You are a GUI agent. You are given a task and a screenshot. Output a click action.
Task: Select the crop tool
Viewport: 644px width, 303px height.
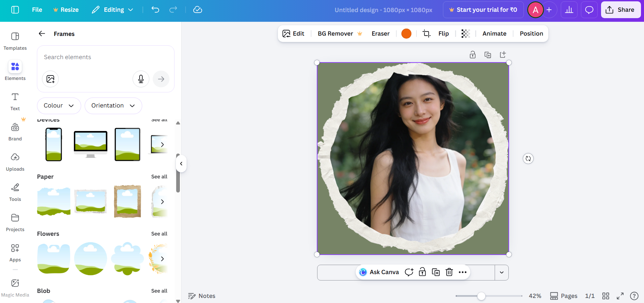click(x=427, y=34)
